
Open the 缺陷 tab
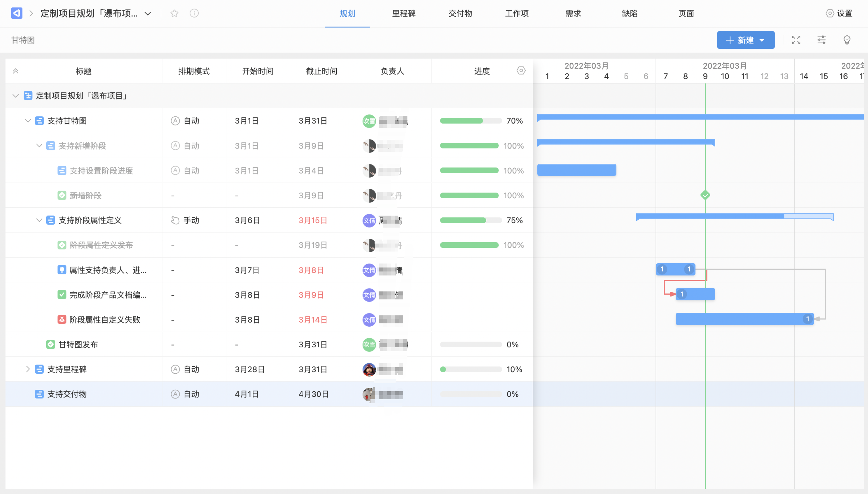[x=630, y=14]
